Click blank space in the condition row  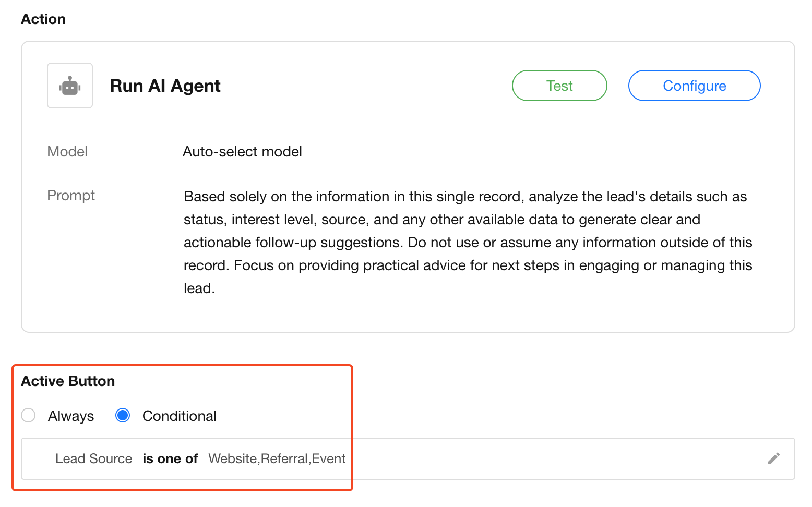click(548, 459)
